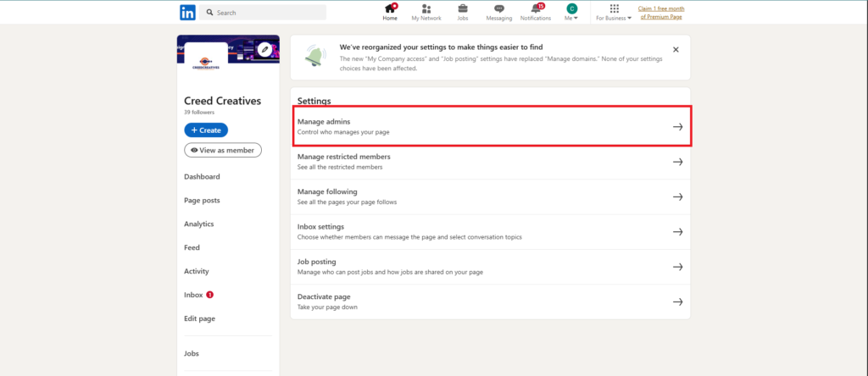Screen dimensions: 868x376
Task: Open Analytics in sidebar
Action: (198, 224)
